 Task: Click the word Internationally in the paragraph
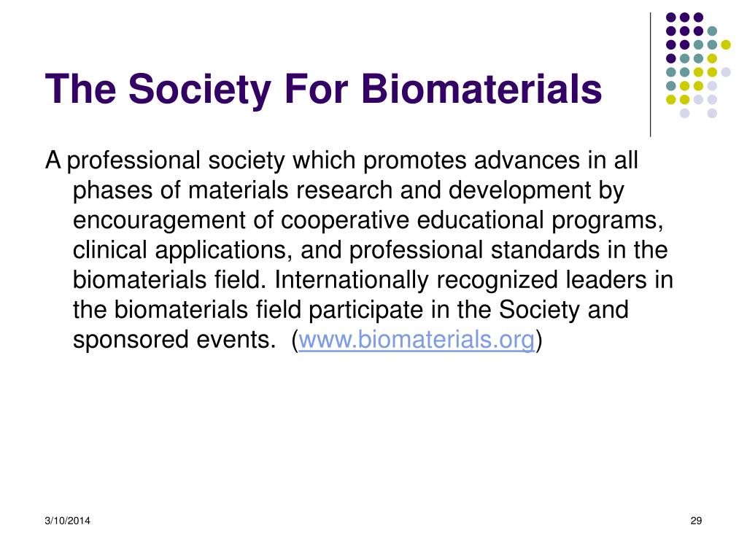(x=352, y=280)
